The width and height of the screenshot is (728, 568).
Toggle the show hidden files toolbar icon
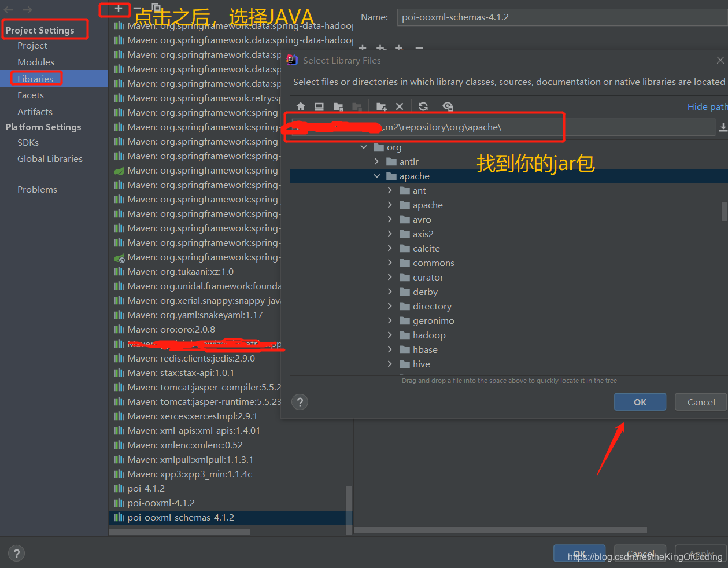(x=448, y=106)
